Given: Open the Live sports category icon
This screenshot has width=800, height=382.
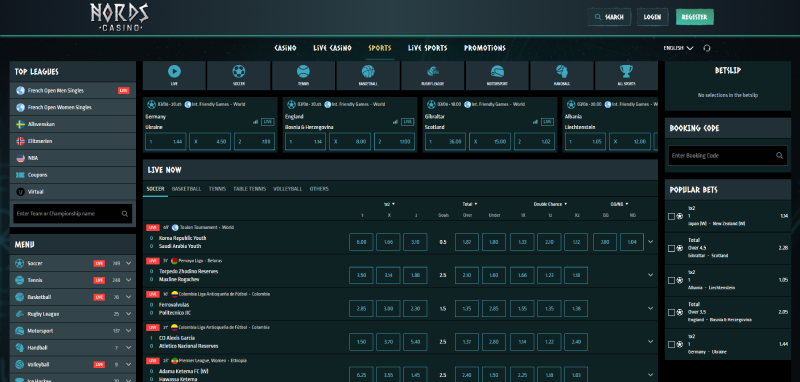Looking at the screenshot, I should pyautogui.click(x=174, y=71).
